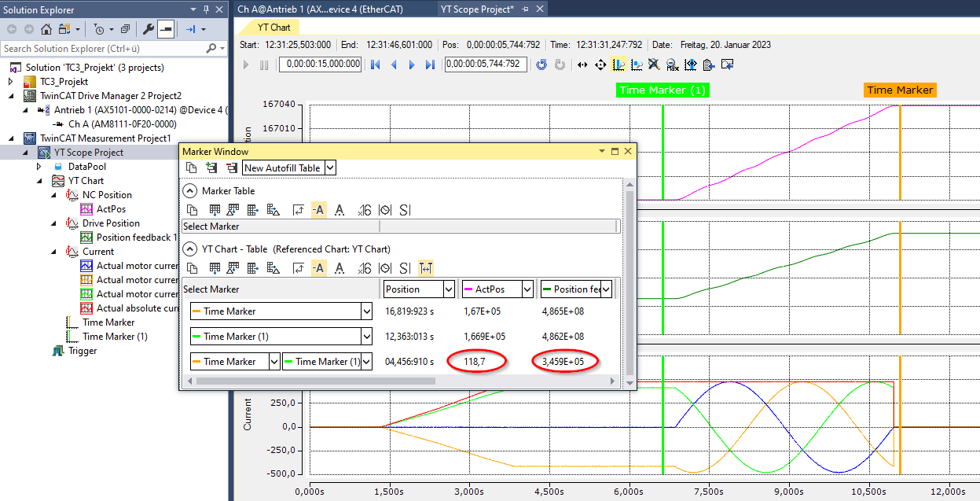Toggle the highlighted delta icon in YT Chart table
Screen dimensions: 980x501
coord(426,268)
